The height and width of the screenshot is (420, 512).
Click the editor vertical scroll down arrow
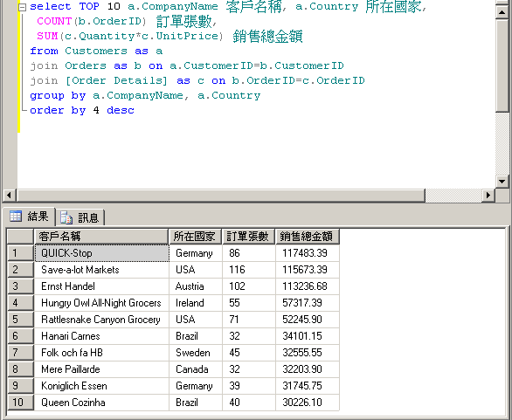click(502, 181)
